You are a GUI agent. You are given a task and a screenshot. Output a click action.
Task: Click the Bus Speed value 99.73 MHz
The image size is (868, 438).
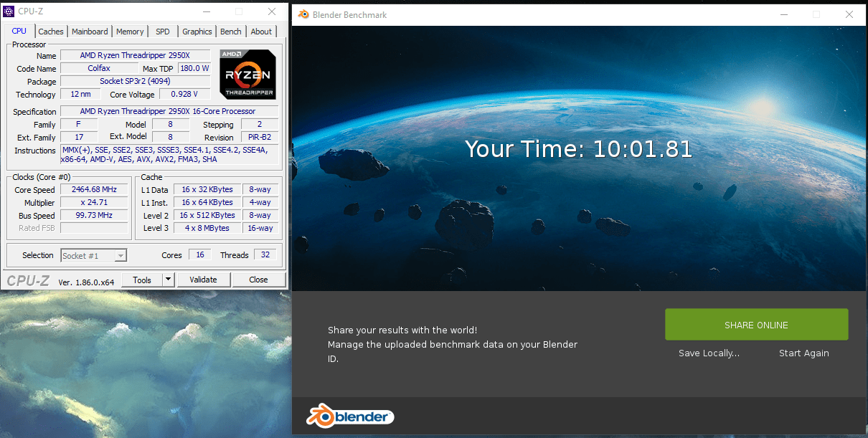[94, 215]
